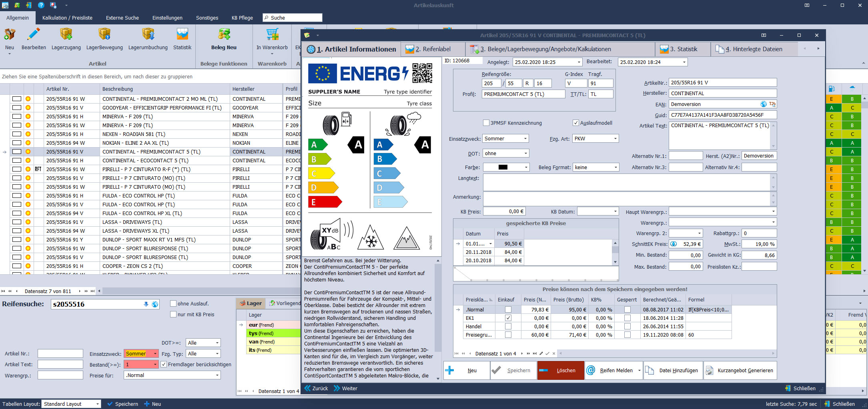Open the black Farbe color swatch
This screenshot has width=868, height=409.
pos(503,168)
